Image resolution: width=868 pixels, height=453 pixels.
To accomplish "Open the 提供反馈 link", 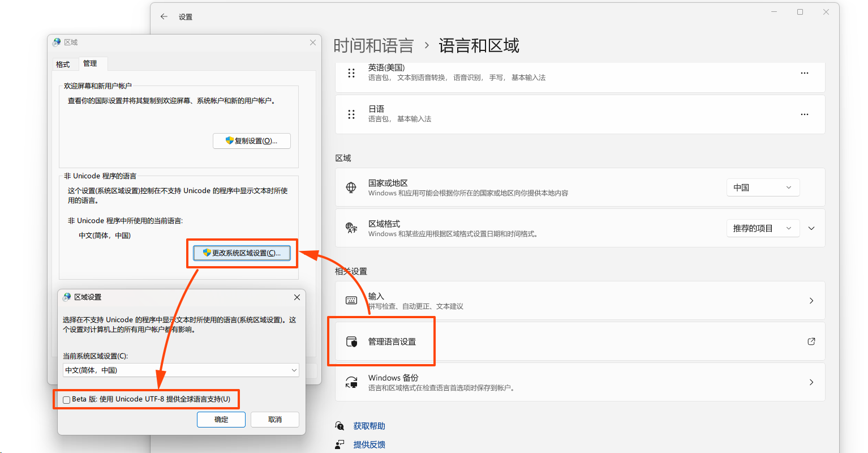I will [x=369, y=445].
